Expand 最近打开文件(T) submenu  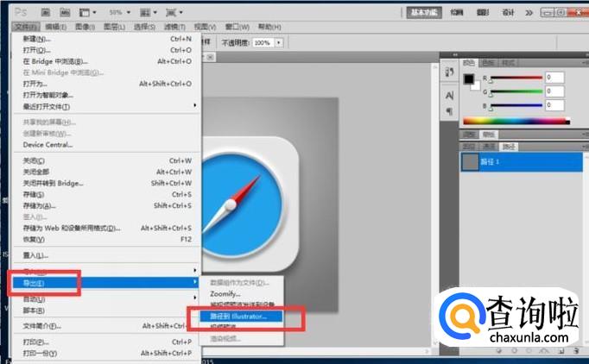(x=107, y=107)
